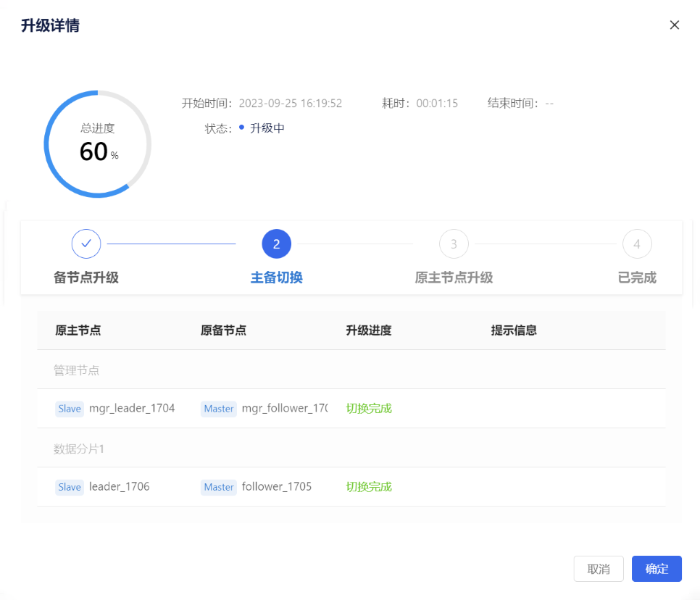Image resolution: width=700 pixels, height=600 pixels.
Task: Click the 提示信息 column header
Action: pyautogui.click(x=514, y=330)
